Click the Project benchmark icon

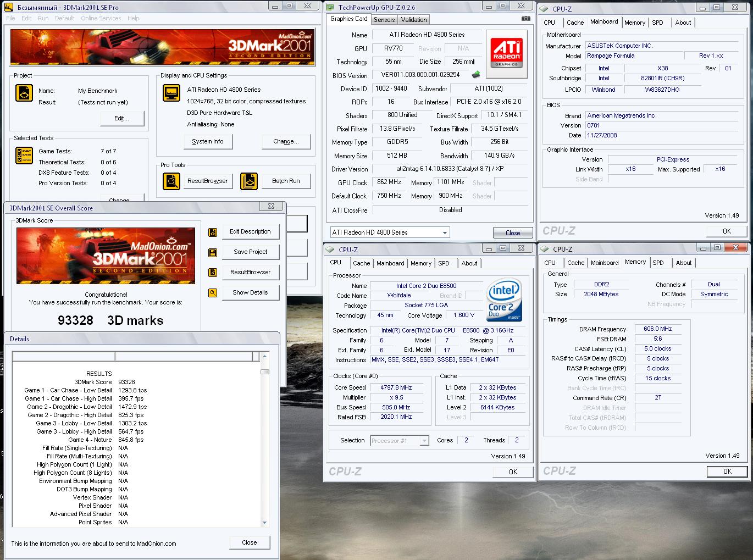click(24, 93)
